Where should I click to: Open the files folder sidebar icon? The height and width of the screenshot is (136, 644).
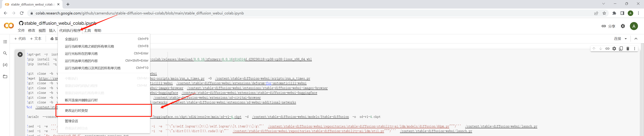click(x=5, y=76)
